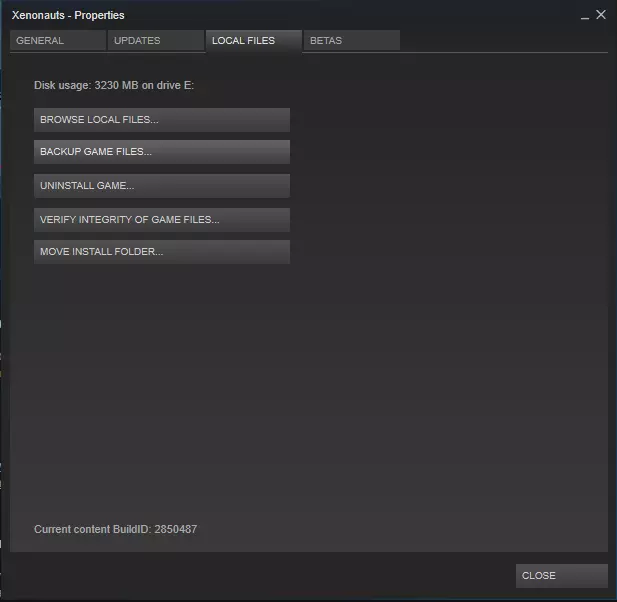Choose Uninstall Game option
The width and height of the screenshot is (617, 602).
click(x=162, y=186)
